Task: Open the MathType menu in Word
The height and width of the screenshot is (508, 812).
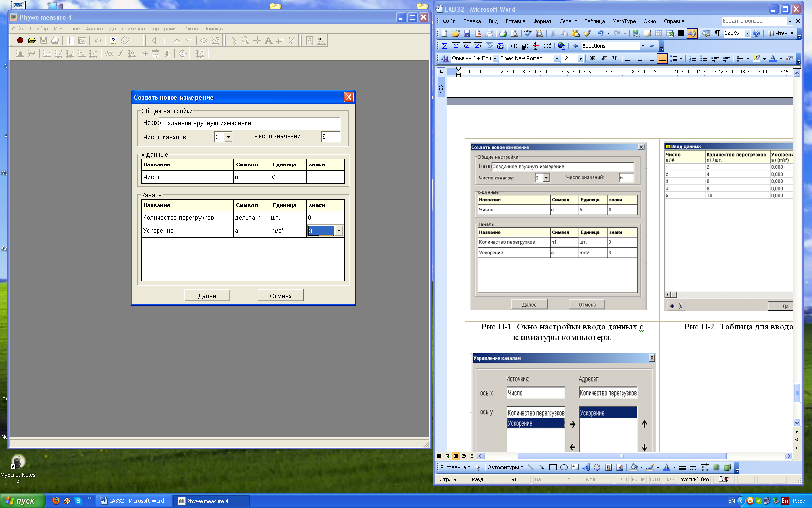Action: (624, 21)
